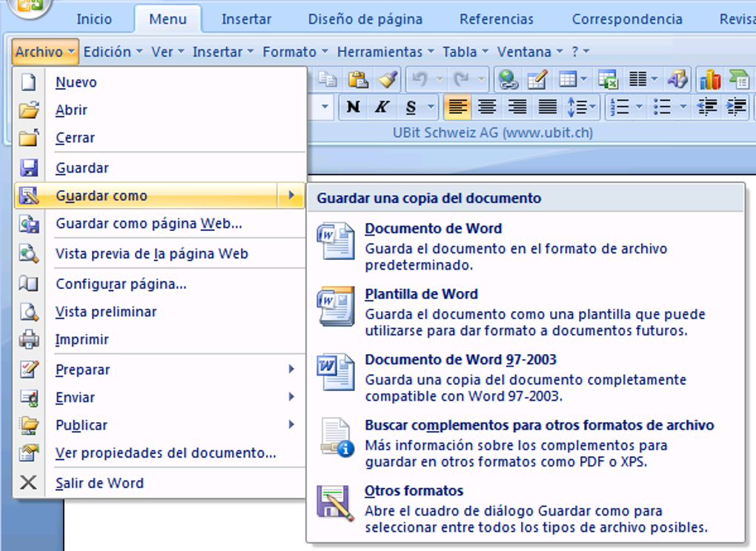This screenshot has width=756, height=551.
Task: Click Buscar complementos para otros formatos
Action: [x=525, y=443]
